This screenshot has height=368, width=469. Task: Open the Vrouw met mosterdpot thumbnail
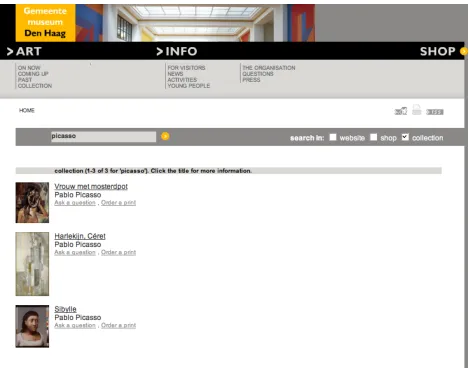(x=32, y=202)
